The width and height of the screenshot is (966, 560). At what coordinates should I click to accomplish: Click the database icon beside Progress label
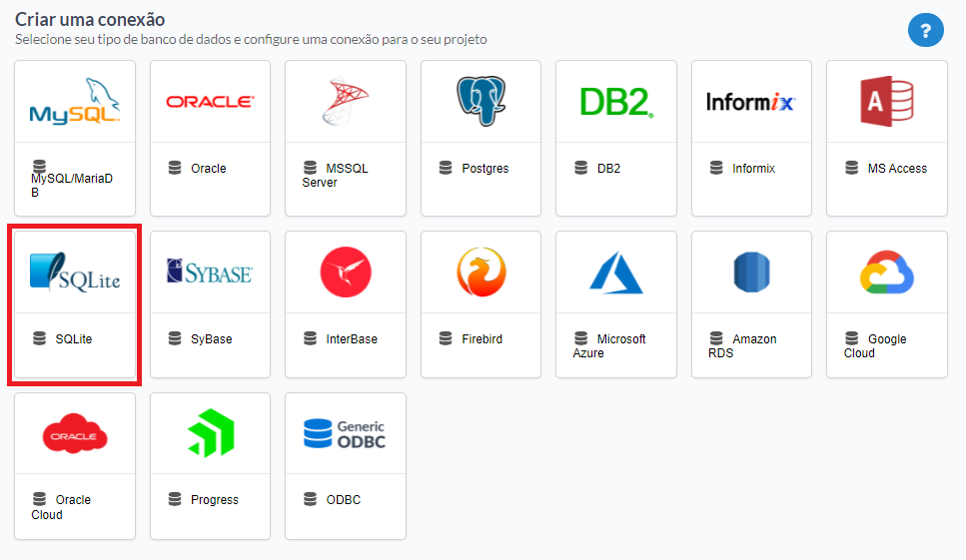(175, 498)
